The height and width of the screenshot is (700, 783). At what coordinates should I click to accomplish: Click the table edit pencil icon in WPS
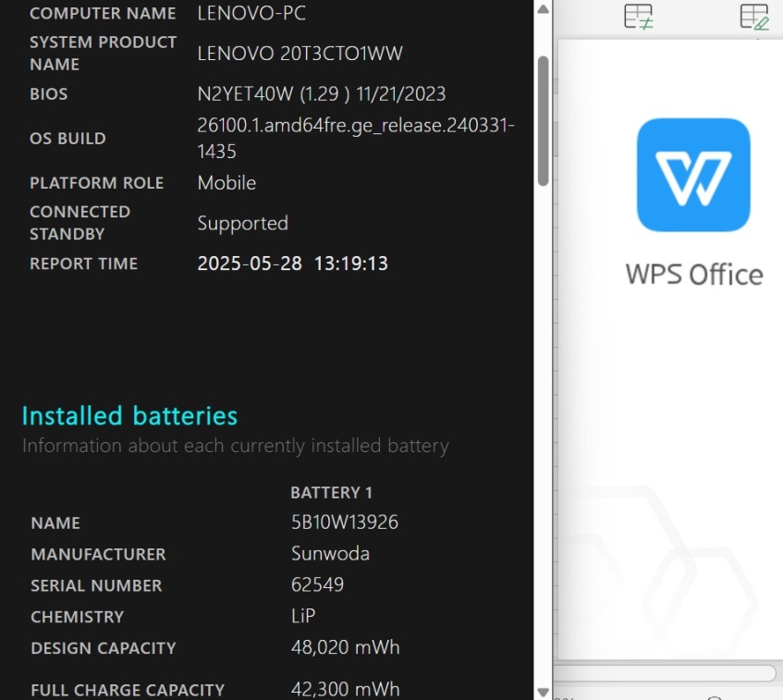click(754, 17)
